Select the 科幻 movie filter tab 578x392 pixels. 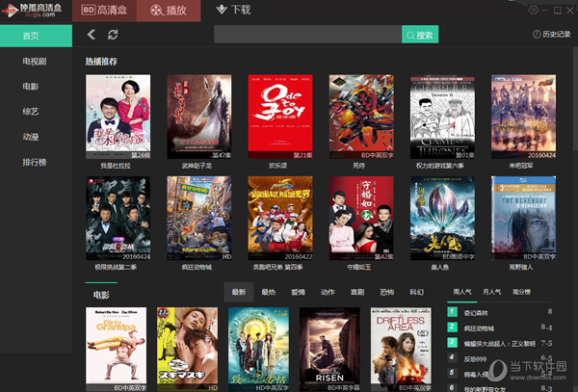pyautogui.click(x=416, y=292)
